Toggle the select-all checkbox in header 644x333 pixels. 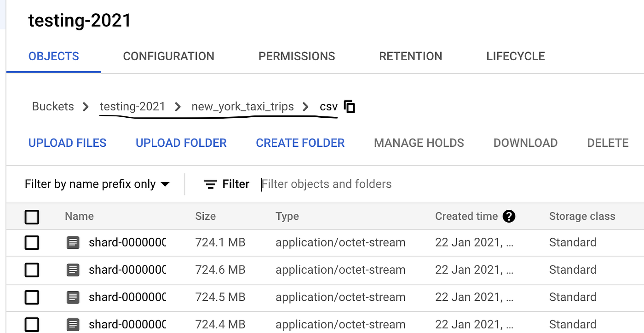click(32, 217)
